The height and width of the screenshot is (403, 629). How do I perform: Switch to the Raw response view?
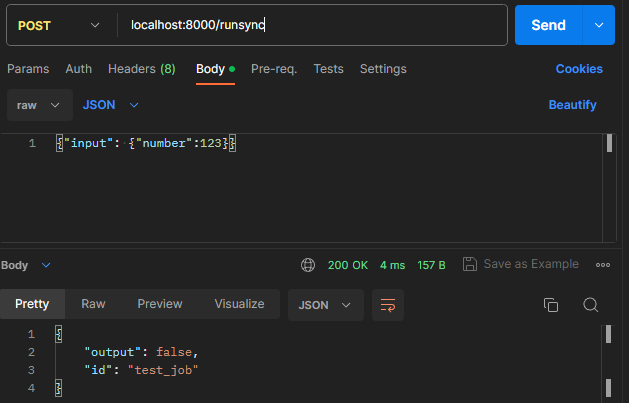click(93, 304)
